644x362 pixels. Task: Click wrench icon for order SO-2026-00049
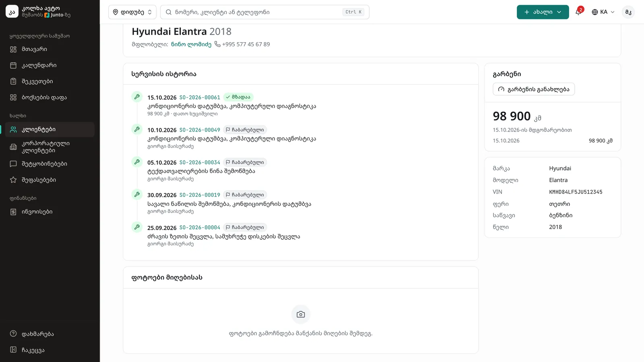click(137, 130)
